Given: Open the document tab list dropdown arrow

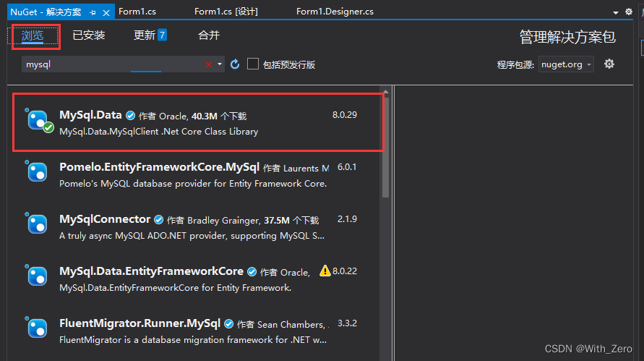Looking at the screenshot, I should click(x=616, y=13).
